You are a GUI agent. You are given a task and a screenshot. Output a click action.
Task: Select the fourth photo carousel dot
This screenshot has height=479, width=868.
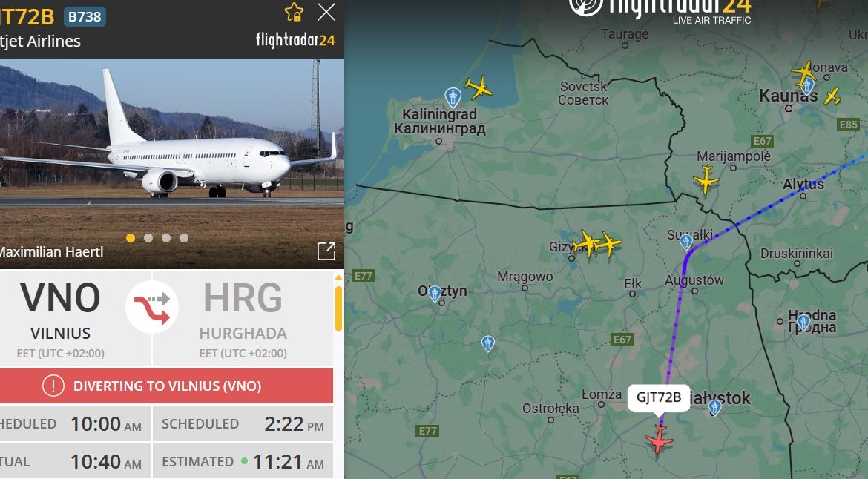tap(184, 238)
